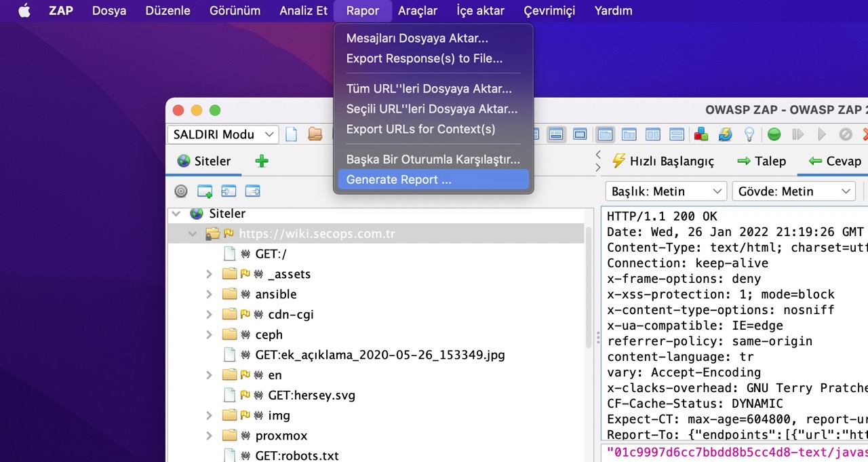Select the GET:hersey.svg entry

311,395
